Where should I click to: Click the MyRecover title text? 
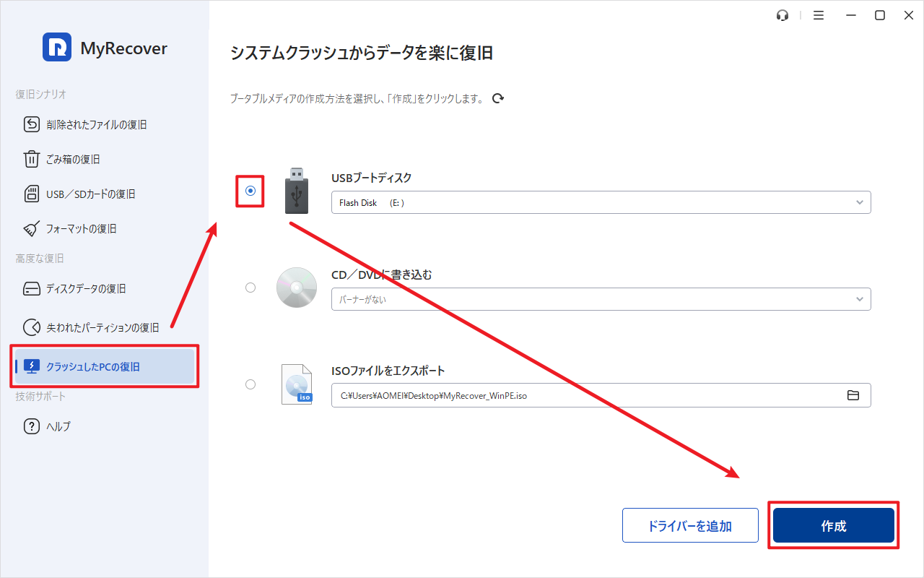pyautogui.click(x=123, y=48)
